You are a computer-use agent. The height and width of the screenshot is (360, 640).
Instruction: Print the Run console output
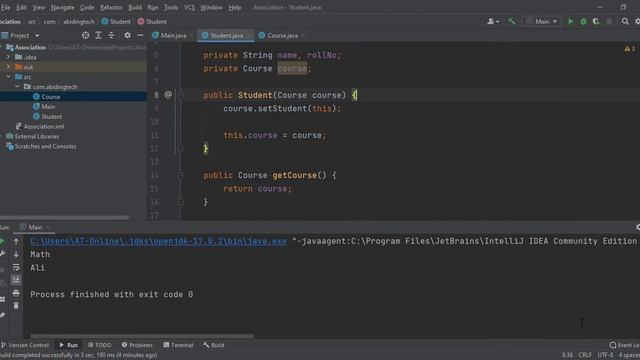point(16,293)
